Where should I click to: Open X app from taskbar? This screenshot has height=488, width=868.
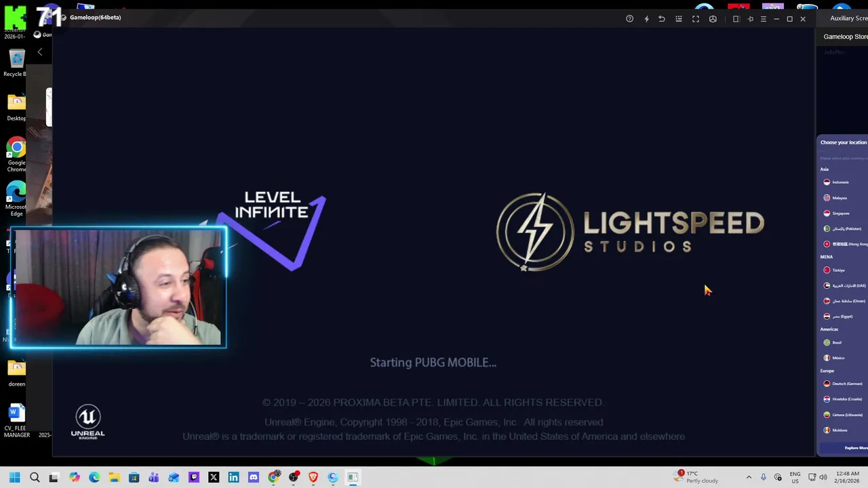[214, 477]
